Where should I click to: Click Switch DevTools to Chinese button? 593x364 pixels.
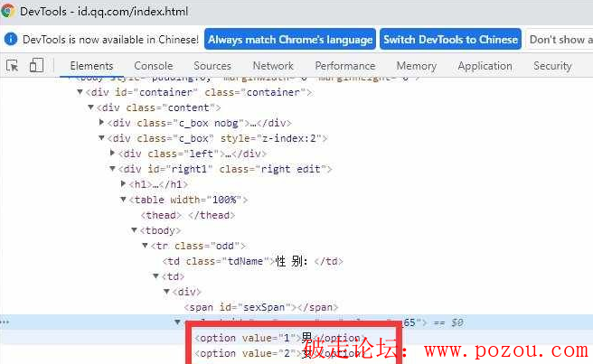point(450,40)
